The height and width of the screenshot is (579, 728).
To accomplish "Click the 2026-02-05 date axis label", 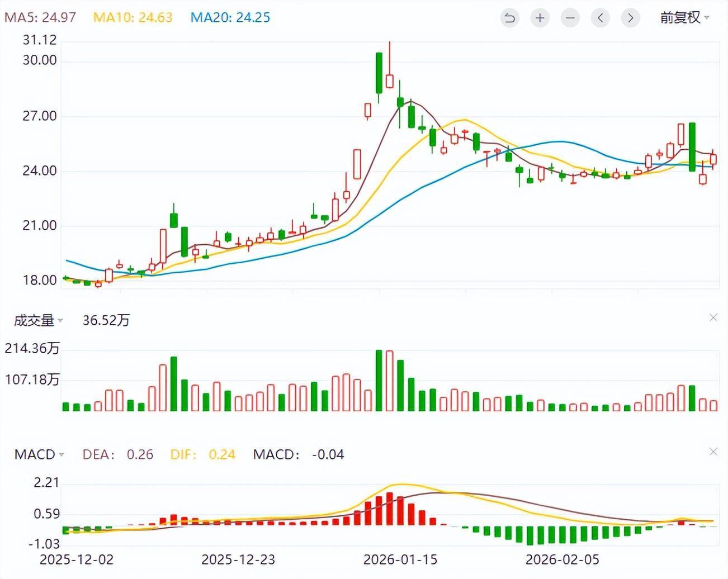I will click(562, 559).
